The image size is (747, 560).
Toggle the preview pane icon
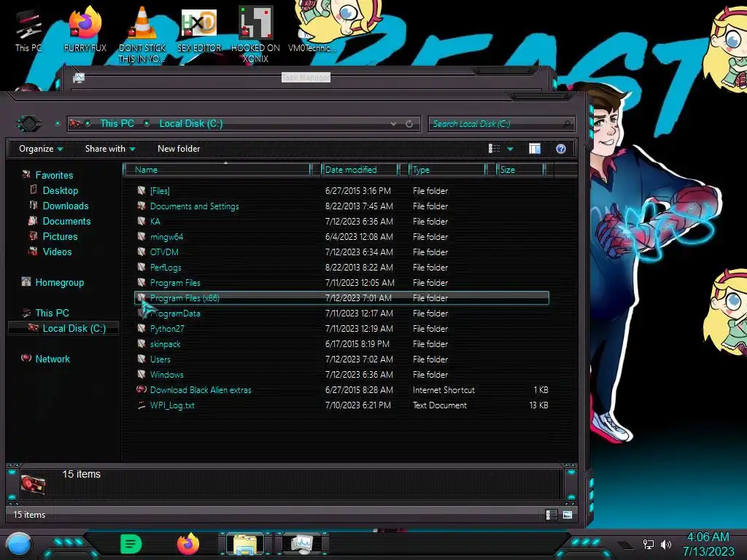(x=535, y=149)
